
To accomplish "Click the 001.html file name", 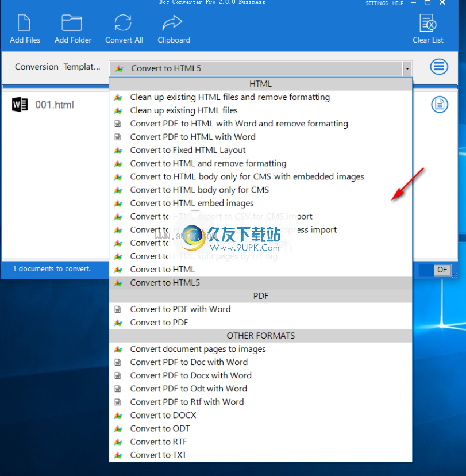I will [x=55, y=105].
